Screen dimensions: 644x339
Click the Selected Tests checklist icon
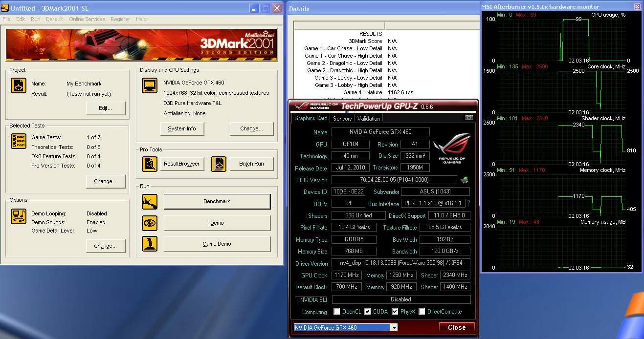click(x=19, y=141)
